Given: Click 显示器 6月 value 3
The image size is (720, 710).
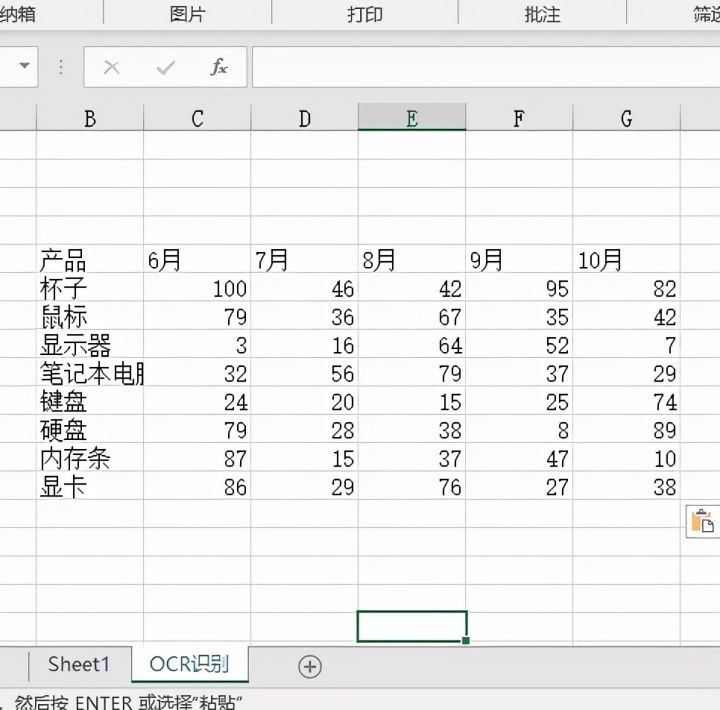Looking at the screenshot, I should [x=197, y=344].
